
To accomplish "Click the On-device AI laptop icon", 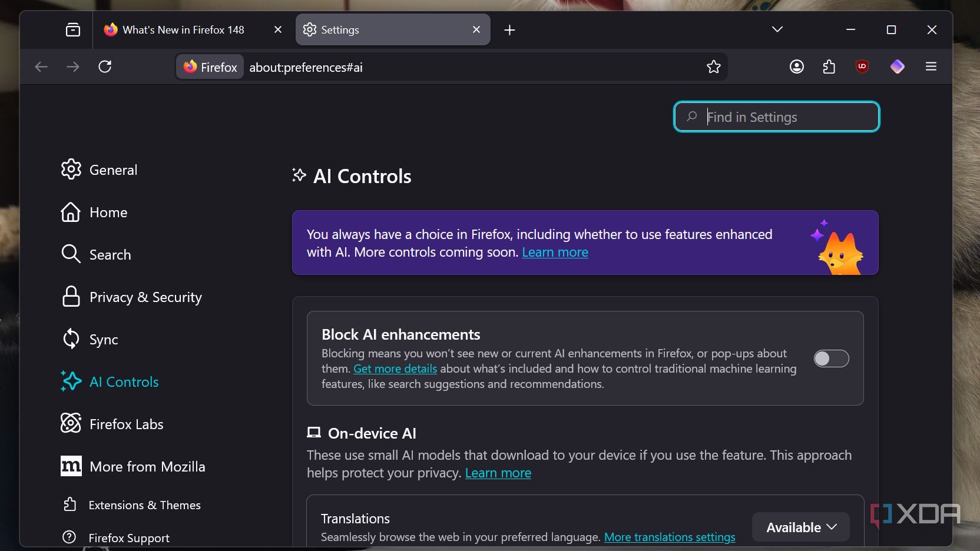I will [x=314, y=433].
